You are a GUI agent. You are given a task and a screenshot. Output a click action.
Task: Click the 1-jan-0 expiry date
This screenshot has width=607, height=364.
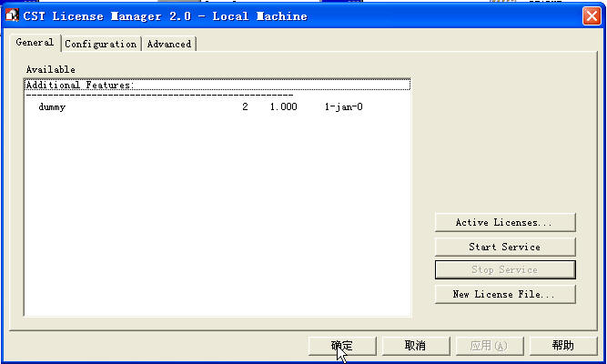(x=344, y=106)
